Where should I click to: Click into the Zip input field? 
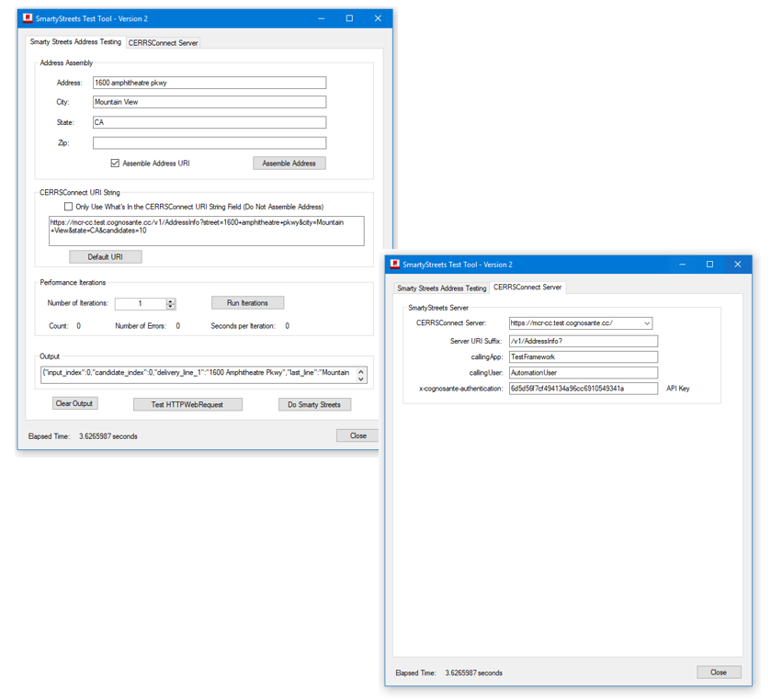tap(209, 143)
